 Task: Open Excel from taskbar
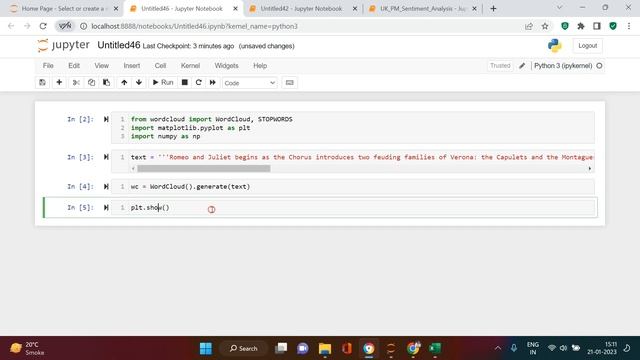click(x=435, y=348)
